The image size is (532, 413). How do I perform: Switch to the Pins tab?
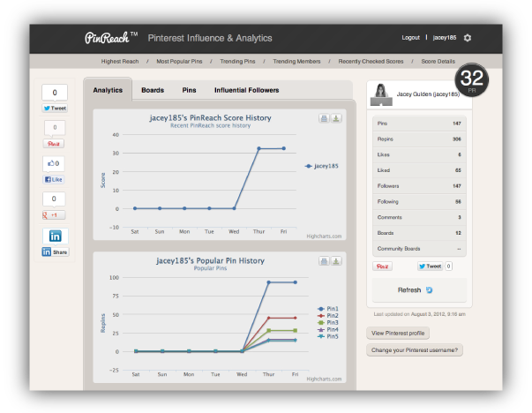[x=190, y=90]
